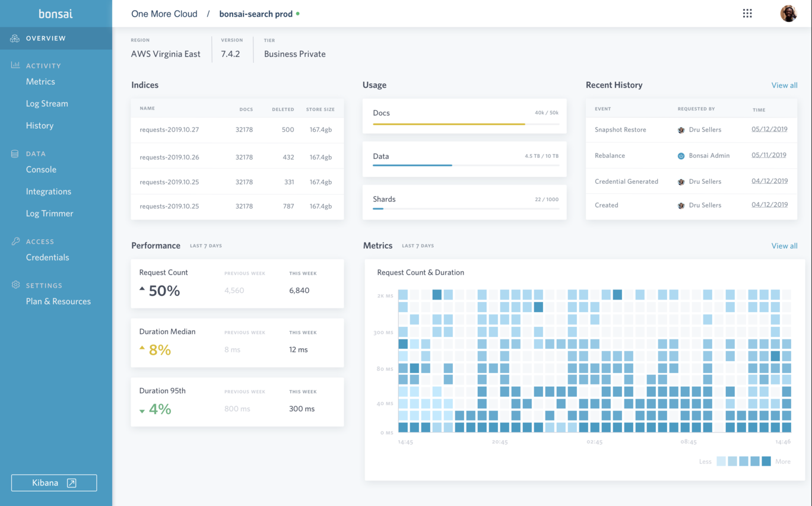Click the Overview cluster icon
This screenshot has height=506, width=812.
click(15, 39)
